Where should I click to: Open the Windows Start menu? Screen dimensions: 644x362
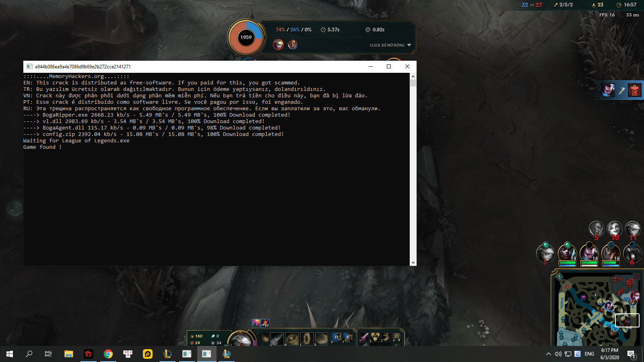pos(10,354)
